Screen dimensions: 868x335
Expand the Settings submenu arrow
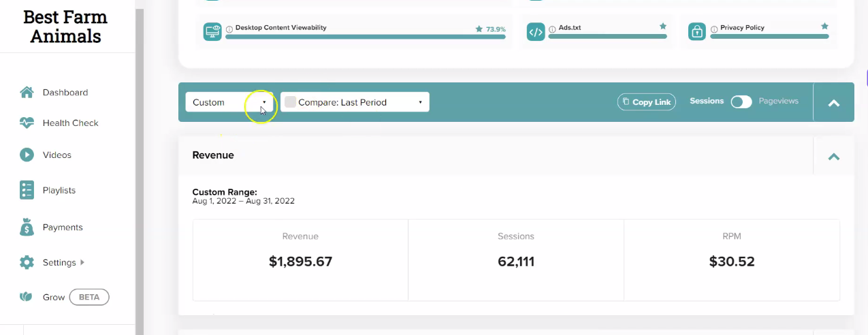coord(82,262)
